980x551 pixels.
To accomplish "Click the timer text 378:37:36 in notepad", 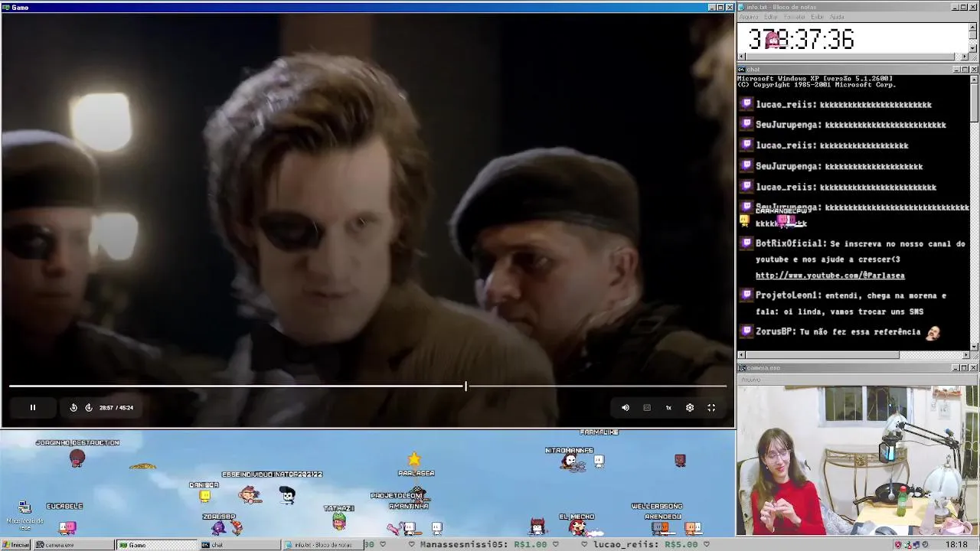I will click(x=801, y=40).
